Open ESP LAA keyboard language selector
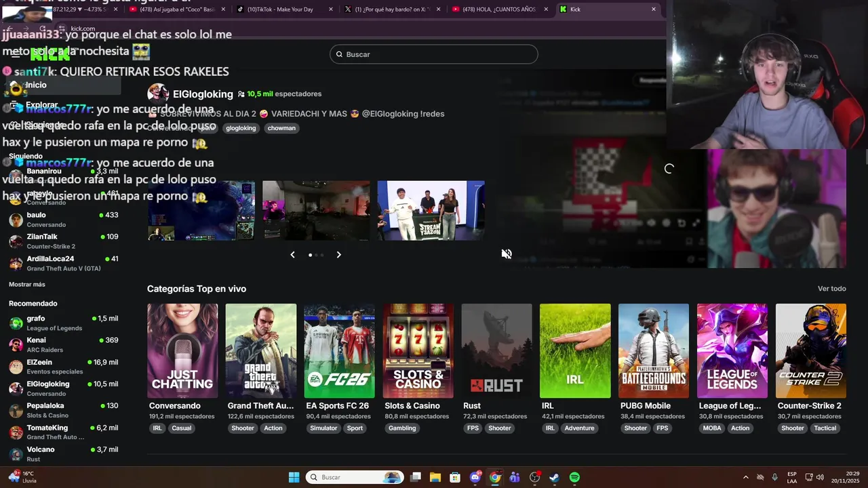 click(x=792, y=477)
